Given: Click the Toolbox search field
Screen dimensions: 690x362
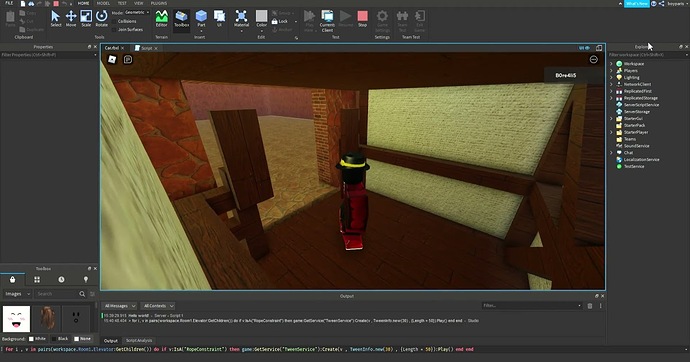Looking at the screenshot, I should coord(57,294).
